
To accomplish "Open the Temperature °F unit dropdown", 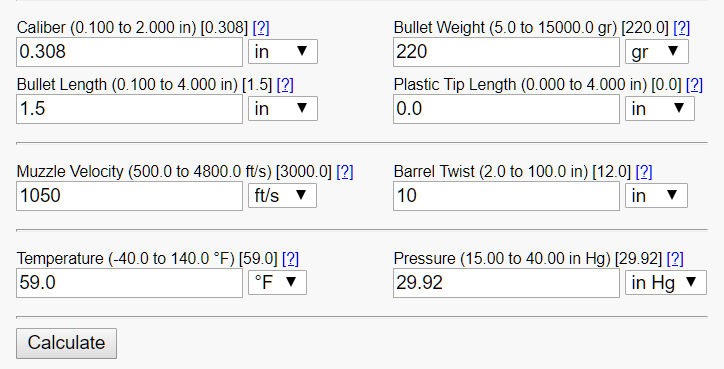I will tap(277, 282).
